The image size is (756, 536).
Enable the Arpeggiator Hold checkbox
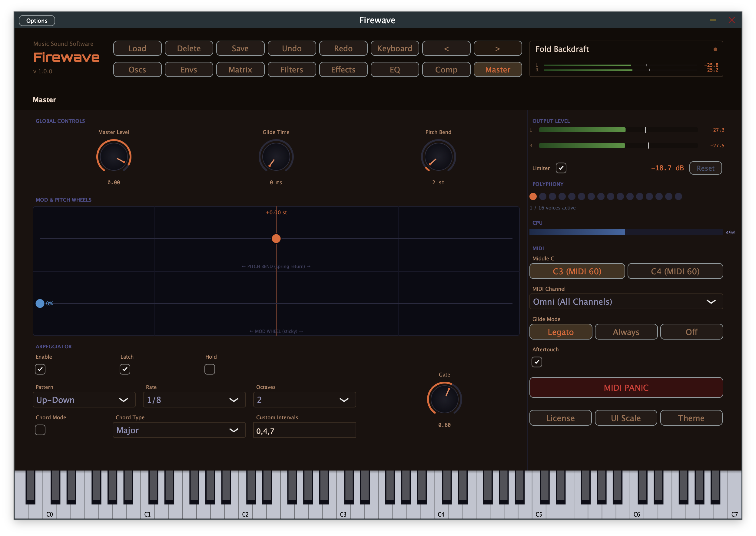[210, 369]
